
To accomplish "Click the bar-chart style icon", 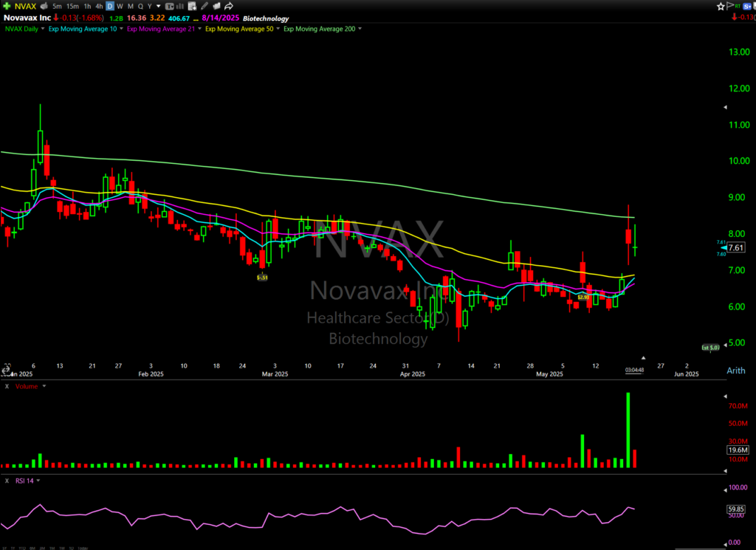I will coord(180,6).
